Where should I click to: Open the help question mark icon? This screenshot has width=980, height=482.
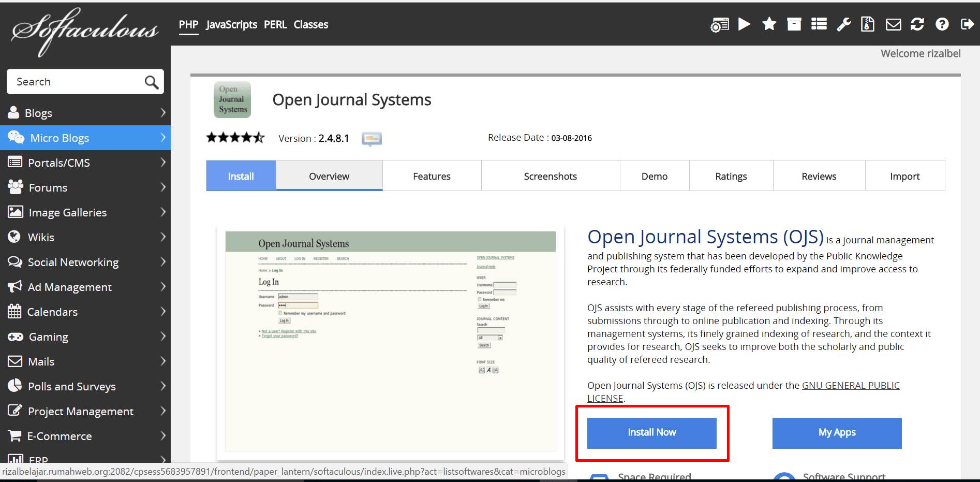pos(942,24)
